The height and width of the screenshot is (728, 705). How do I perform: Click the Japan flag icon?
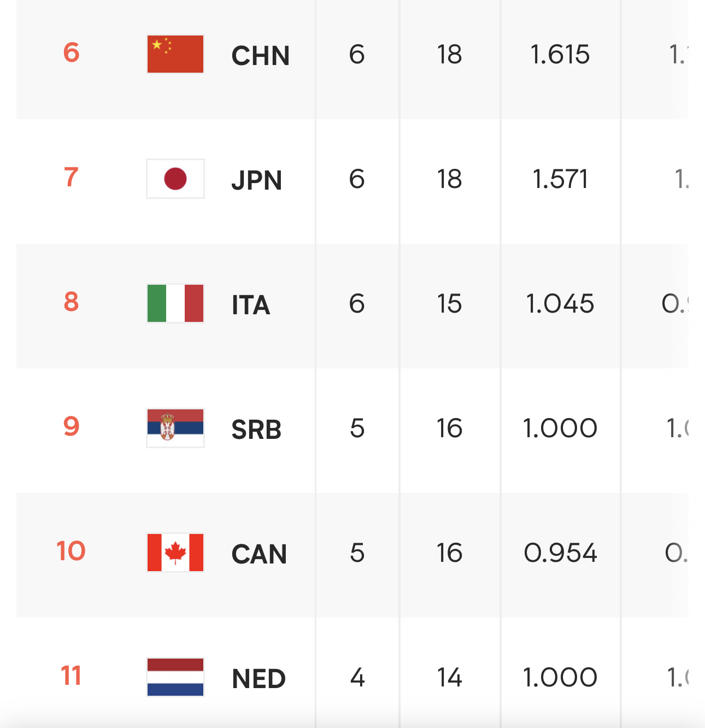pos(175,179)
